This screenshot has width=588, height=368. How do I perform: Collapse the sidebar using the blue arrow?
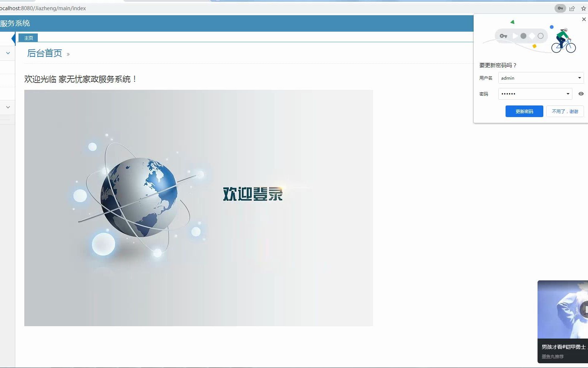tap(13, 38)
